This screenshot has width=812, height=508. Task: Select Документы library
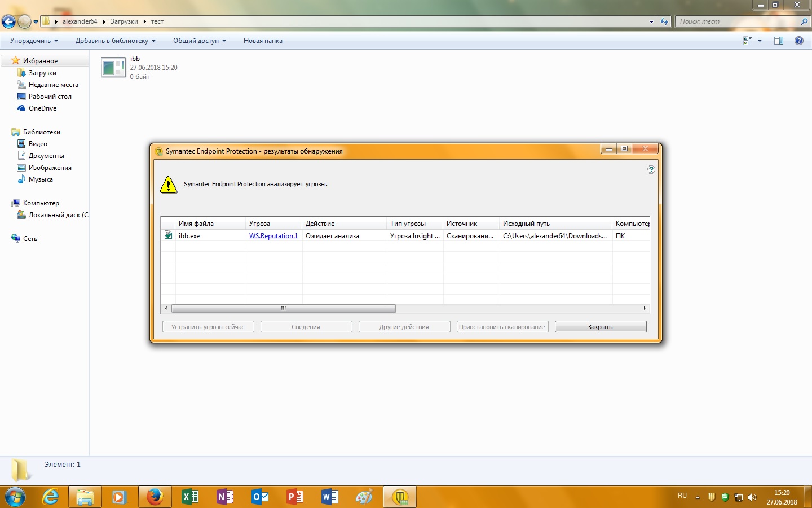pos(46,156)
